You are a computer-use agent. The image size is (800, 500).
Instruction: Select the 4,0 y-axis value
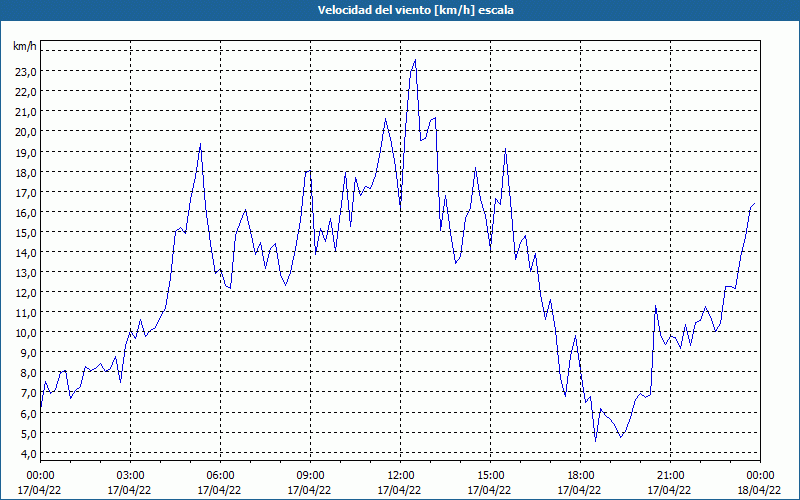[28, 454]
